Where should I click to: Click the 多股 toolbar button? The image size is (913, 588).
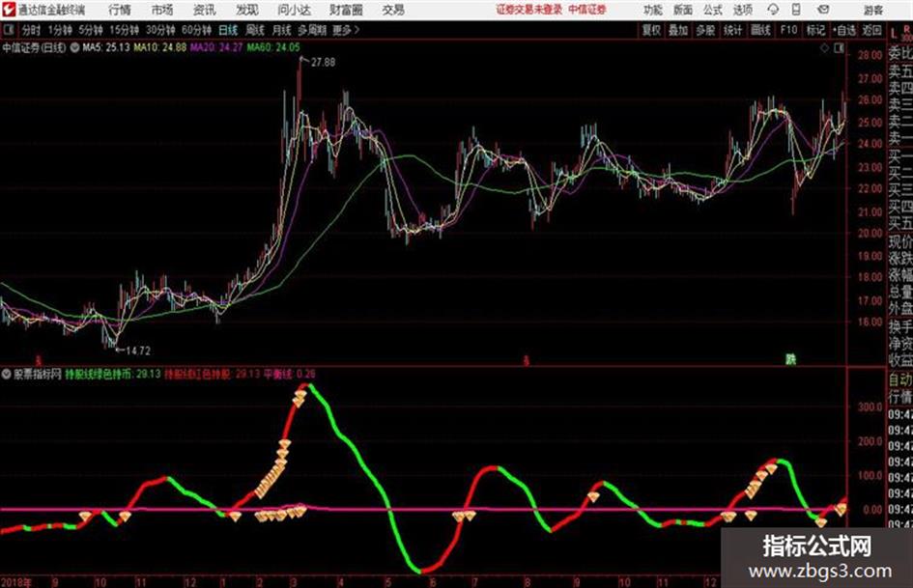(705, 30)
